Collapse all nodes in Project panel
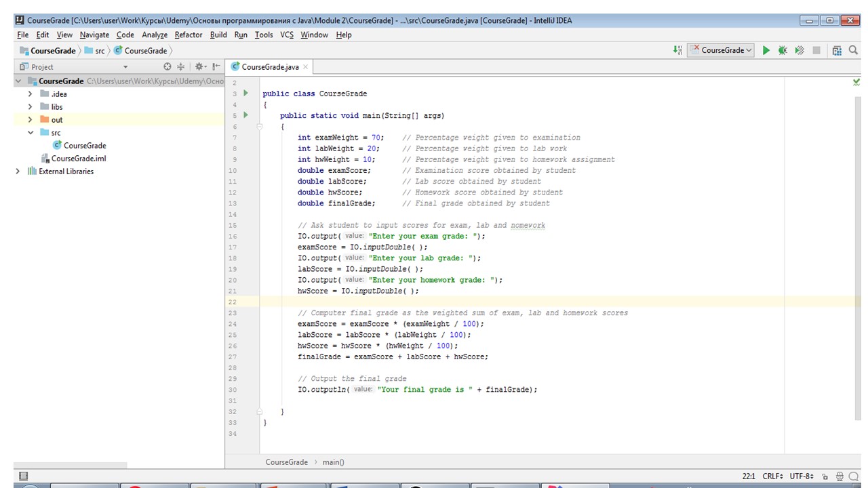 pos(181,66)
